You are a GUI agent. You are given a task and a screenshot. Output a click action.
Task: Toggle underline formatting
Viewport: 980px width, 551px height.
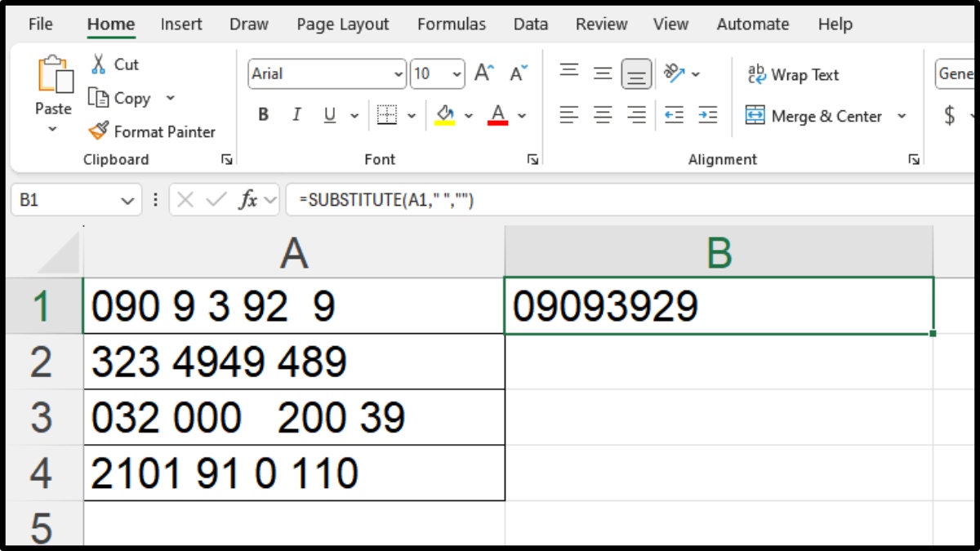329,114
